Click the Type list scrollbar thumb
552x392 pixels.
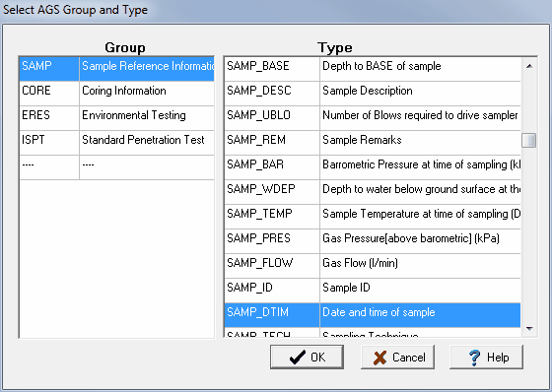(x=528, y=140)
